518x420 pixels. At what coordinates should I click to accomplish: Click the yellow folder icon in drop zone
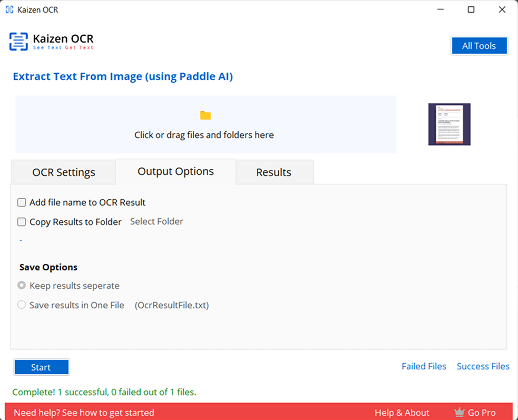206,115
